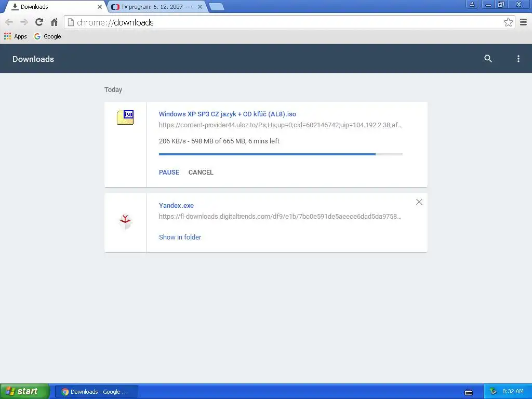The image size is (532, 399).
Task: Search downloads with magnifier icon
Action: (488, 58)
